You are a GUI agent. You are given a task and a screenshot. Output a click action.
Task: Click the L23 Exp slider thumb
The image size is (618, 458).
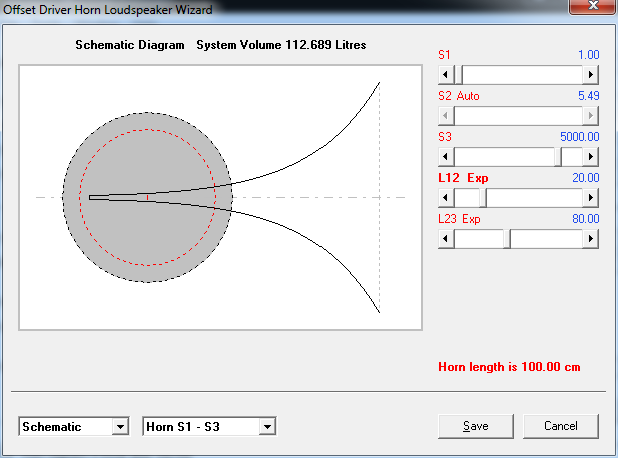(507, 238)
